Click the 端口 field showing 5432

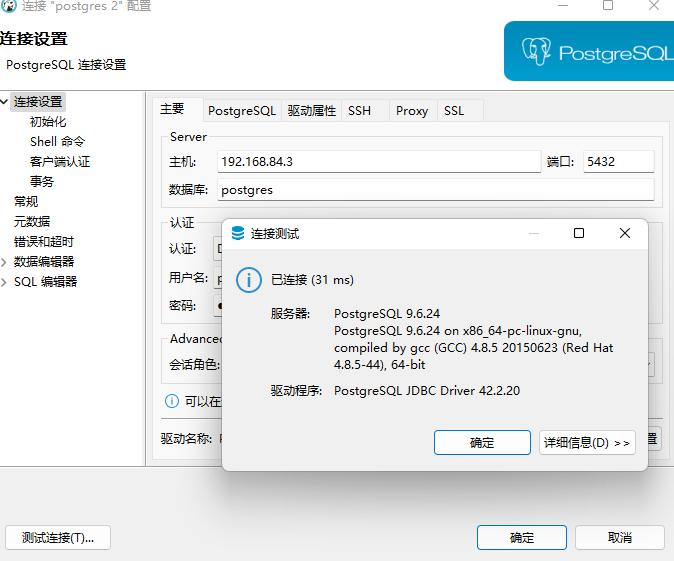click(619, 162)
